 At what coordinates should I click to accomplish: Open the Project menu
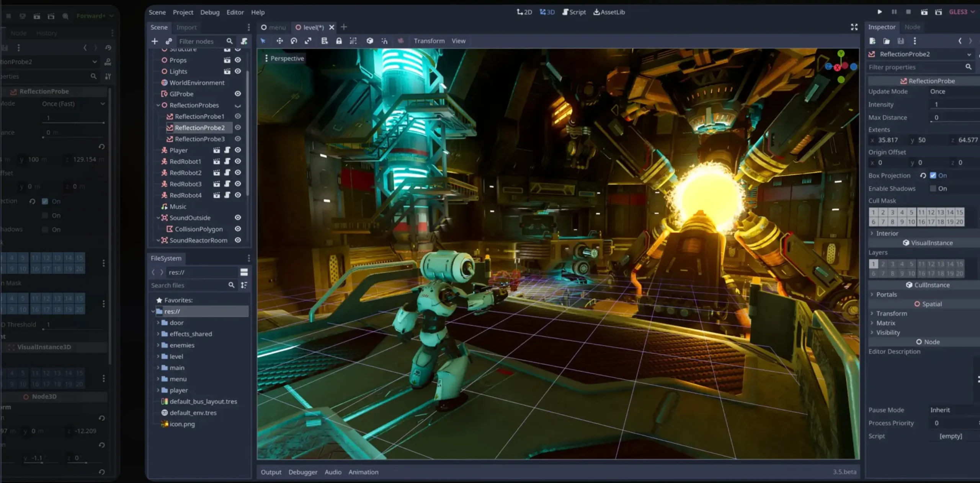183,12
